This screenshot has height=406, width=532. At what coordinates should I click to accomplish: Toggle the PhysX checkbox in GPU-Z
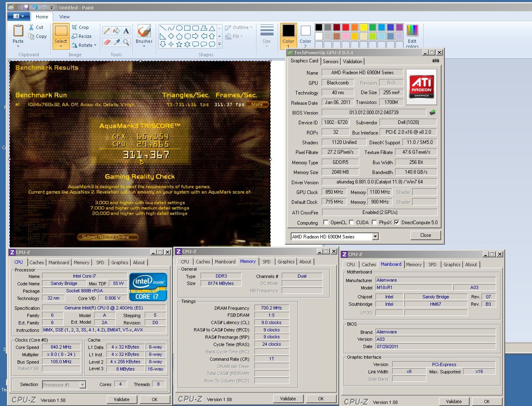(x=374, y=223)
